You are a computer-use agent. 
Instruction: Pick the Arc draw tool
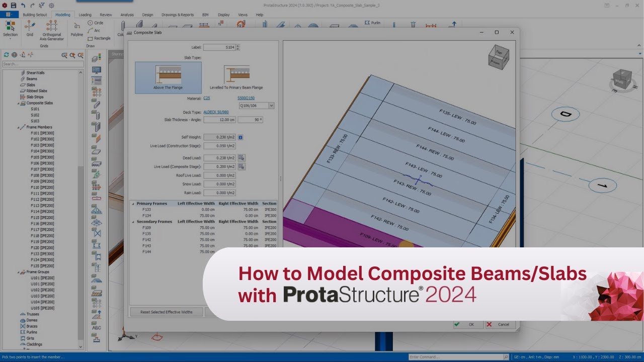pyautogui.click(x=94, y=30)
